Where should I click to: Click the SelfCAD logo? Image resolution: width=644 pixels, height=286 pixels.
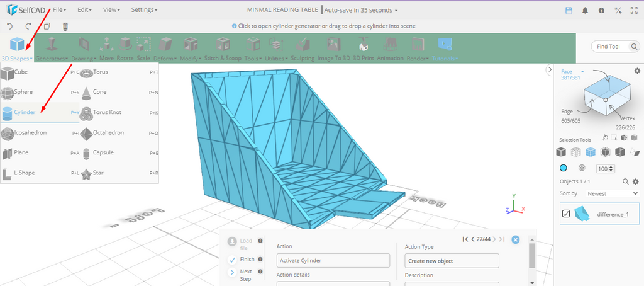coord(26,10)
